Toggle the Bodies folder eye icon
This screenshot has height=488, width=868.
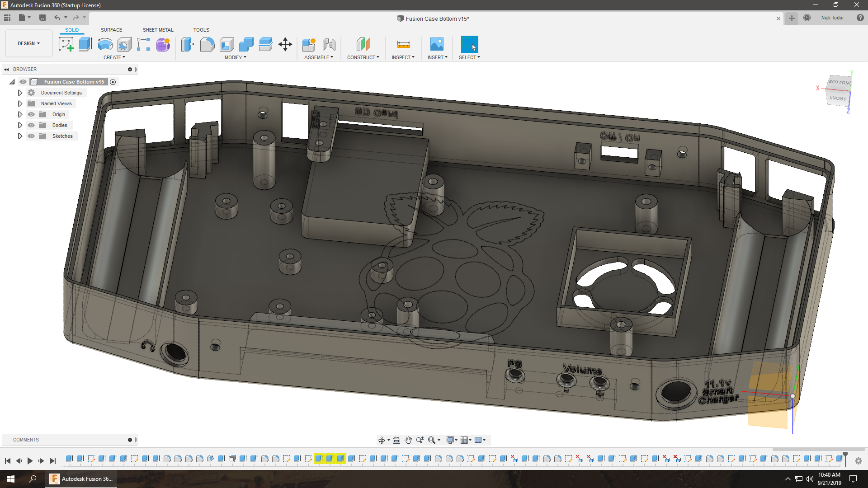31,125
